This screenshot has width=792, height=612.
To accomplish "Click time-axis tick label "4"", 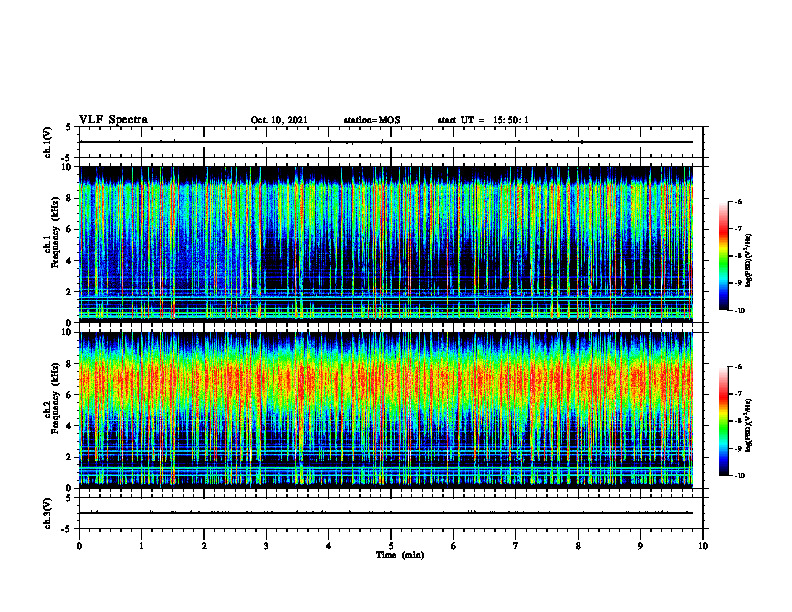I will point(329,546).
